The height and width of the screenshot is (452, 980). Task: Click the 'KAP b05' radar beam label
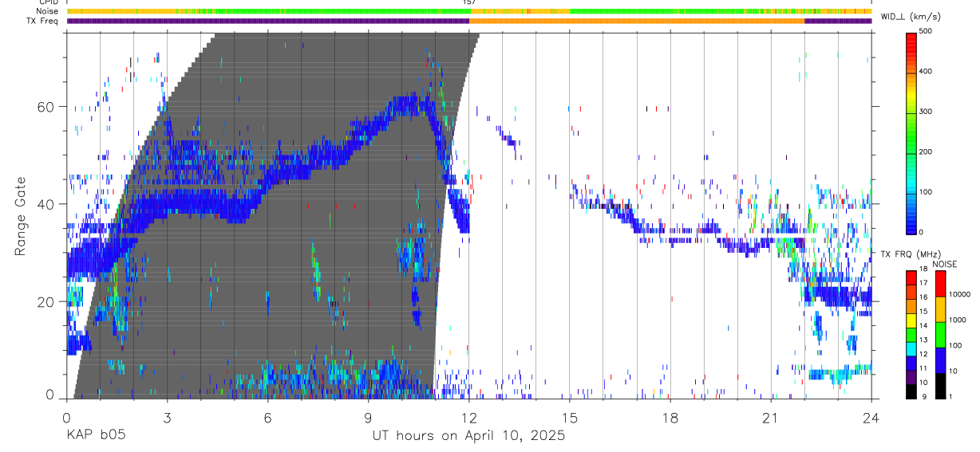pyautogui.click(x=95, y=436)
